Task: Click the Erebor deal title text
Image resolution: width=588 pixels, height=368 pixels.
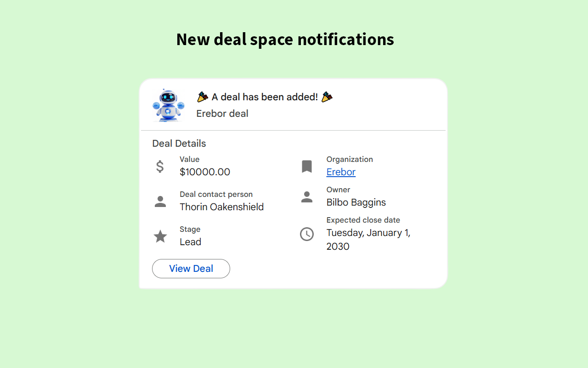Action: click(x=222, y=113)
